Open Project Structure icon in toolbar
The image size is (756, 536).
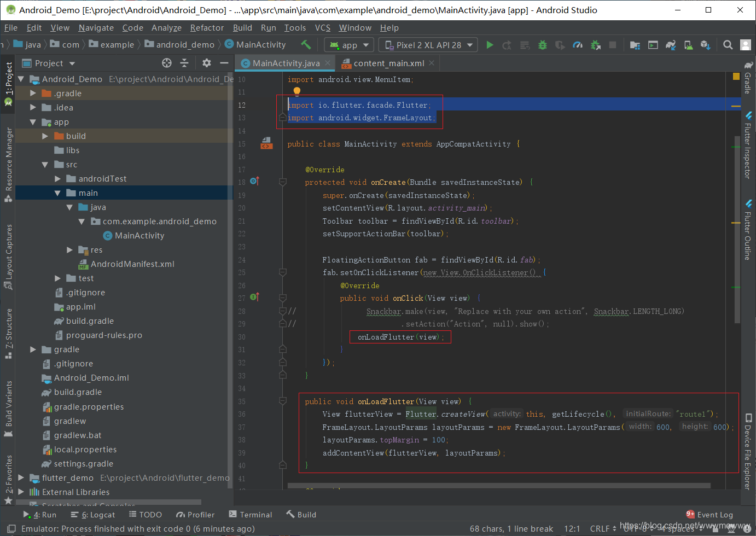click(x=635, y=45)
